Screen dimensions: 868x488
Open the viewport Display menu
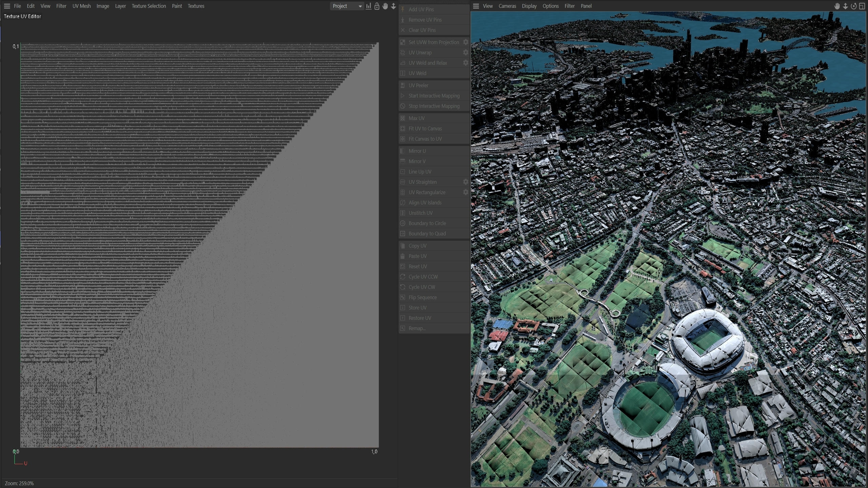coord(529,6)
